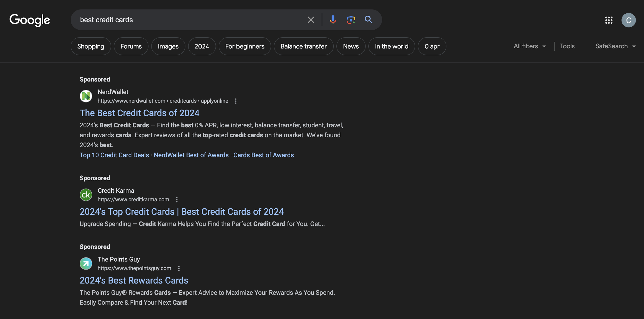Click the Sponsored label above The Points Guy
Viewport: 644px width, 319px height.
(x=95, y=247)
